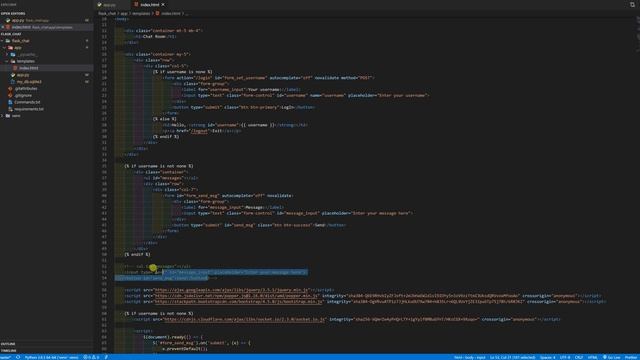Select the Python interpreter in status bar

coord(51,357)
